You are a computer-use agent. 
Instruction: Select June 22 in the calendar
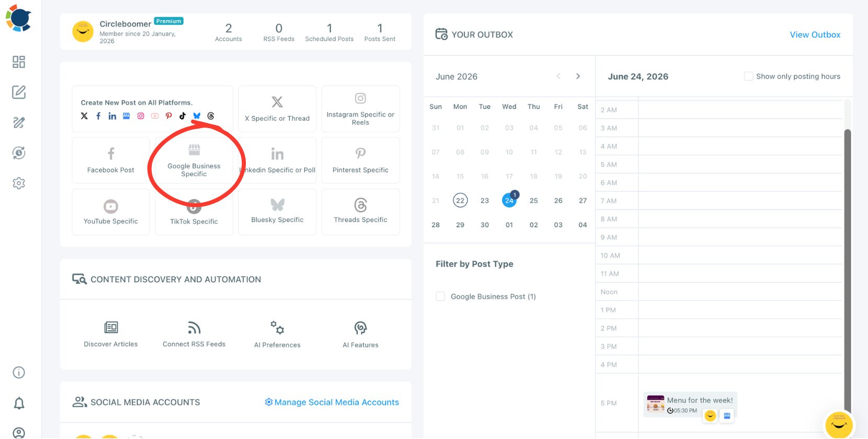[460, 201]
